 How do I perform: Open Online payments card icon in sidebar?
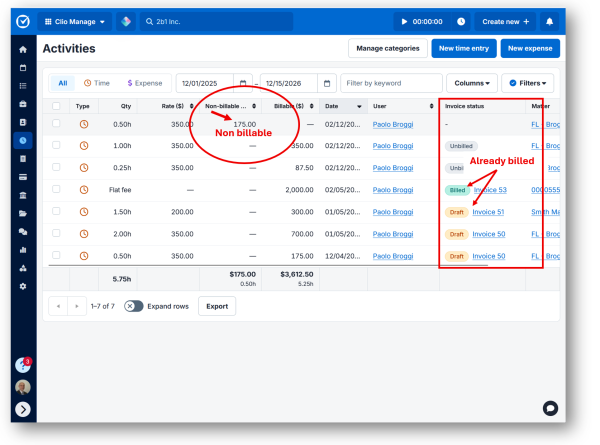23,177
